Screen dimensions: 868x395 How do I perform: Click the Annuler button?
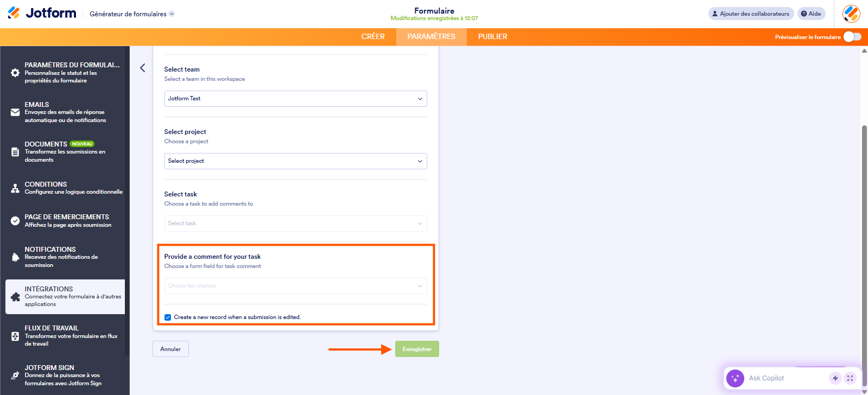[170, 349]
